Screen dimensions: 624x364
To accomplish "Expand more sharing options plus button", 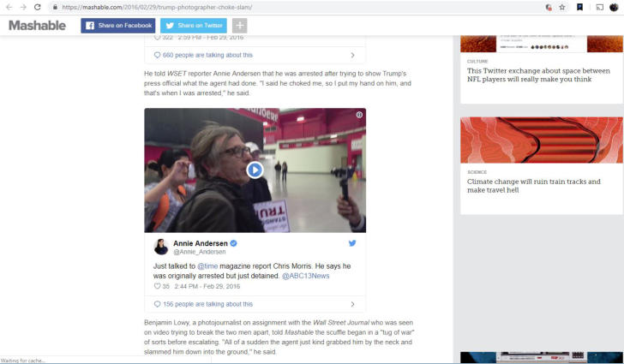I will 239,26.
